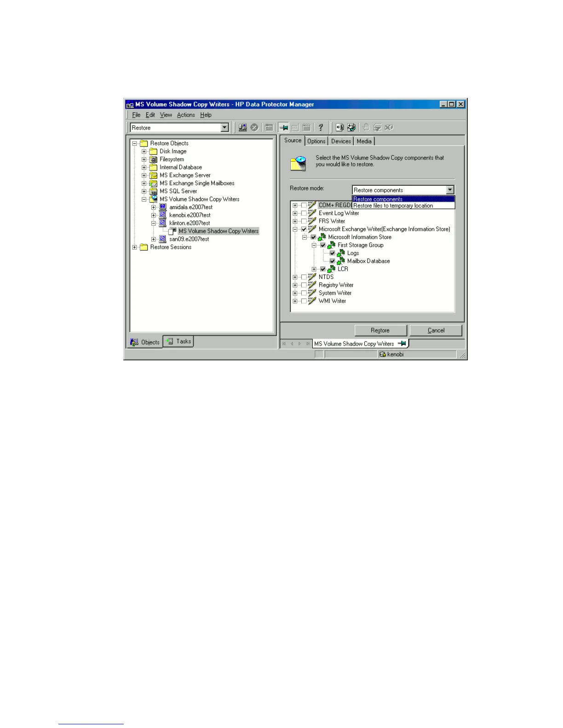Click the Logs puzzle-piece icon
Viewport: 563px width, 728px height.
(x=341, y=253)
